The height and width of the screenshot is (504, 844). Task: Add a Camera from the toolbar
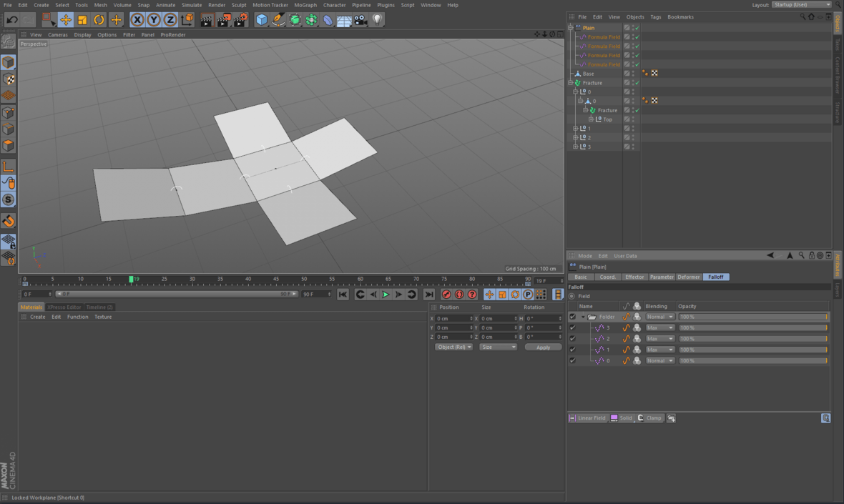click(x=360, y=20)
